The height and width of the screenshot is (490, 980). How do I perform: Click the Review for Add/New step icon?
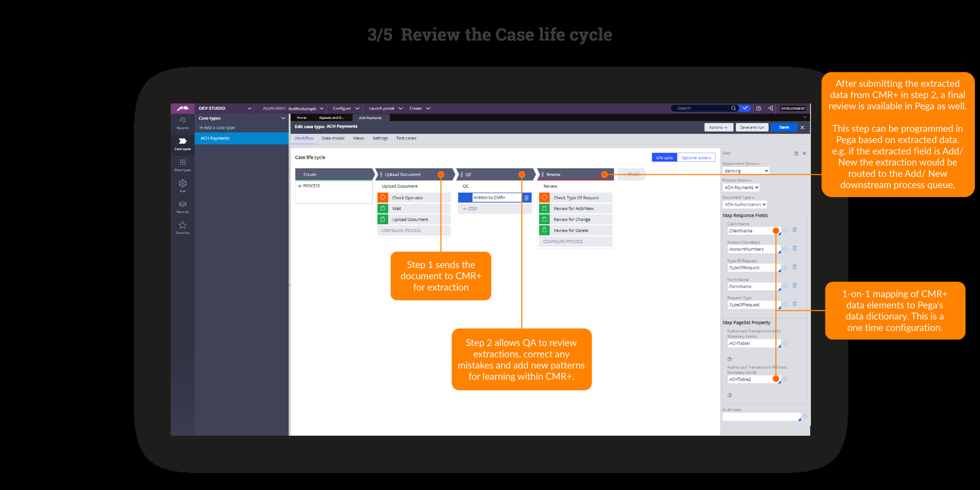click(x=544, y=209)
